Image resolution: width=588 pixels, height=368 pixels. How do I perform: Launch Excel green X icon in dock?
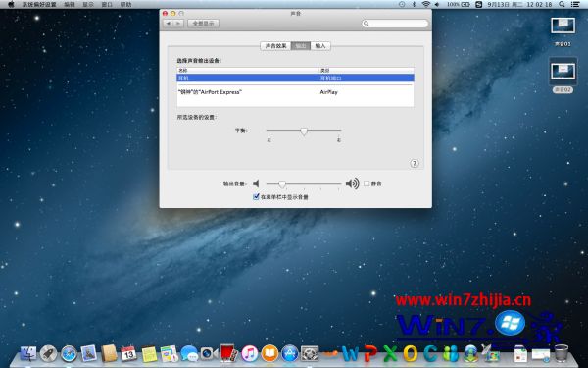[390, 353]
